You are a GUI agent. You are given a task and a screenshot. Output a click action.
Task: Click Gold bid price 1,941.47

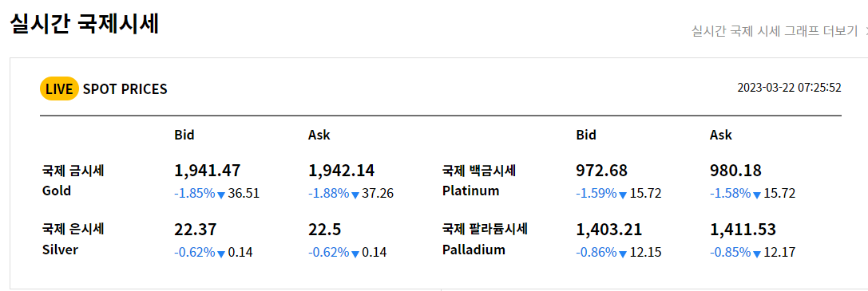click(x=208, y=171)
